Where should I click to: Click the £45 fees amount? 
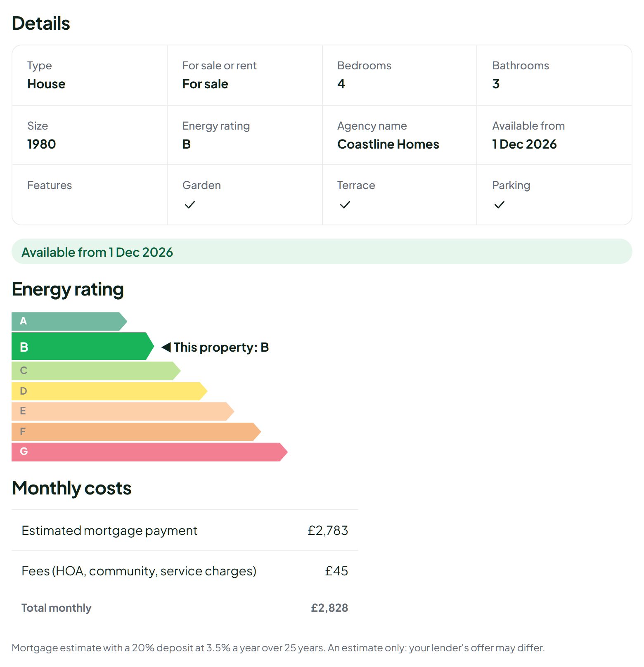336,571
